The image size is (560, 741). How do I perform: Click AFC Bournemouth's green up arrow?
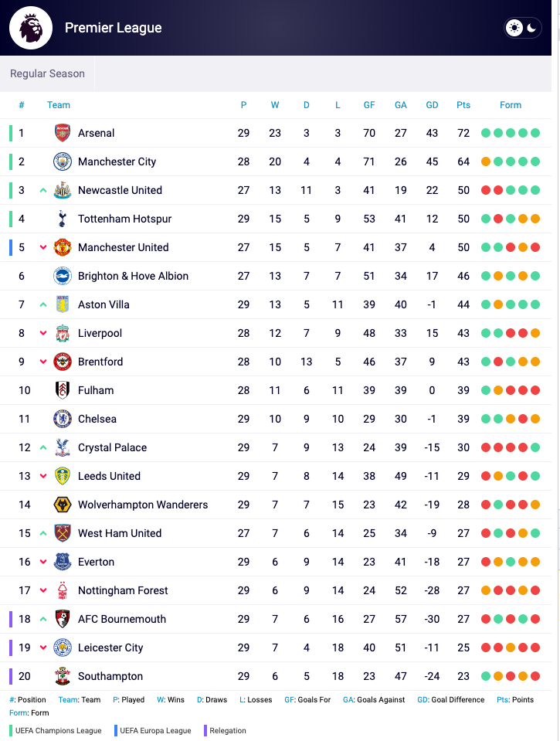pyautogui.click(x=43, y=619)
